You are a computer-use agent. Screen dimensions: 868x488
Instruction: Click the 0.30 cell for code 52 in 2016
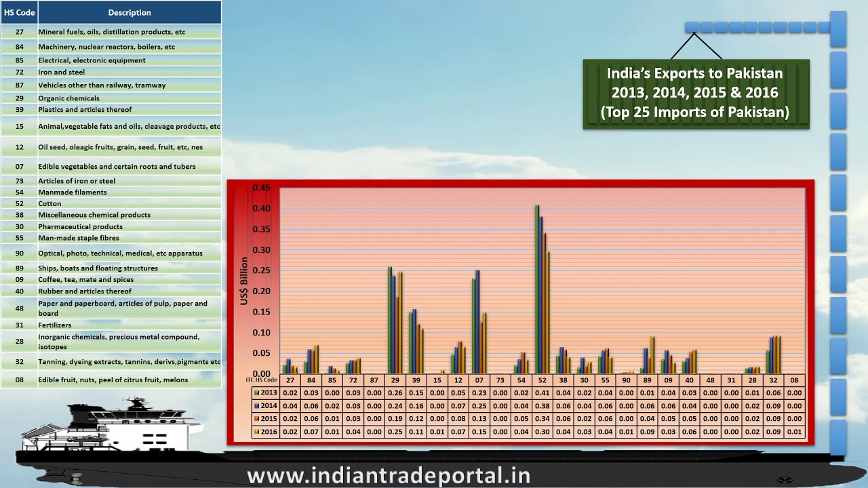(x=542, y=432)
